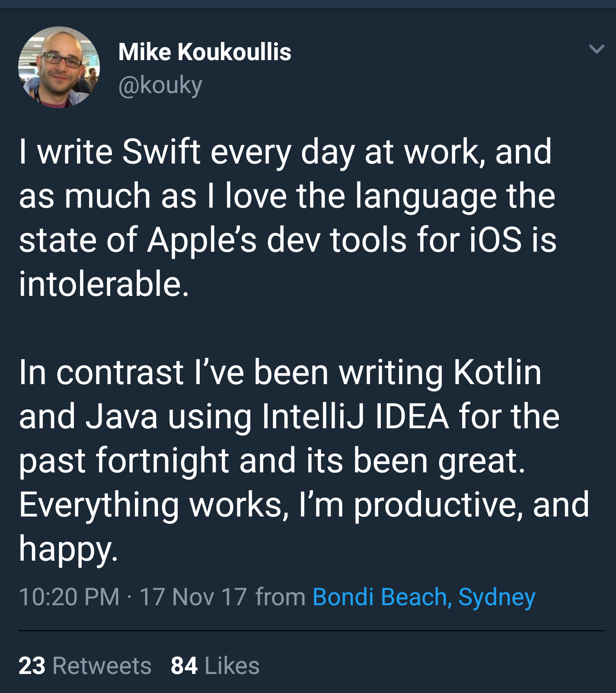View the 23 Retweets list
Viewport: 616px width, 693px height.
pyautogui.click(x=85, y=665)
